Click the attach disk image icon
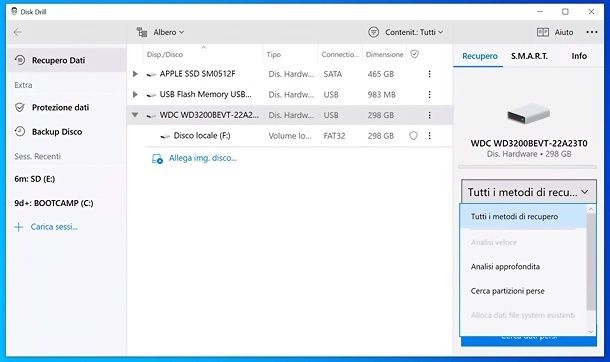This screenshot has height=362, width=610. [x=157, y=159]
